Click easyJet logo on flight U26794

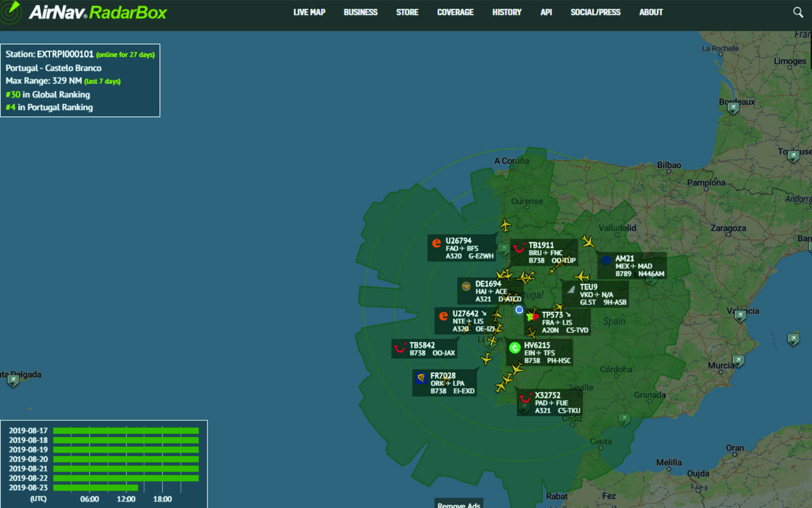436,243
